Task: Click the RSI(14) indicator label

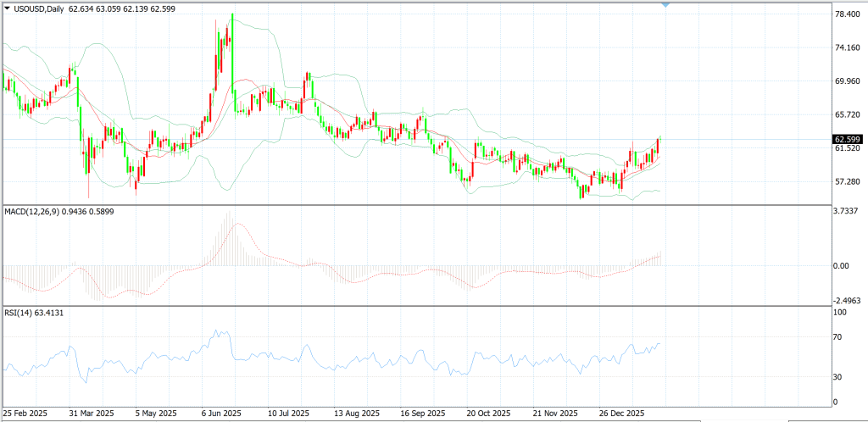Action: (19, 314)
